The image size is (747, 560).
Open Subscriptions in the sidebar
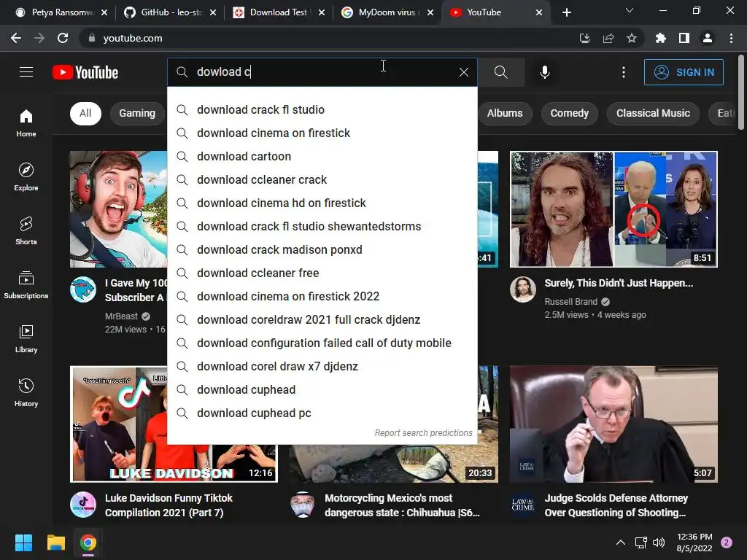(x=26, y=285)
